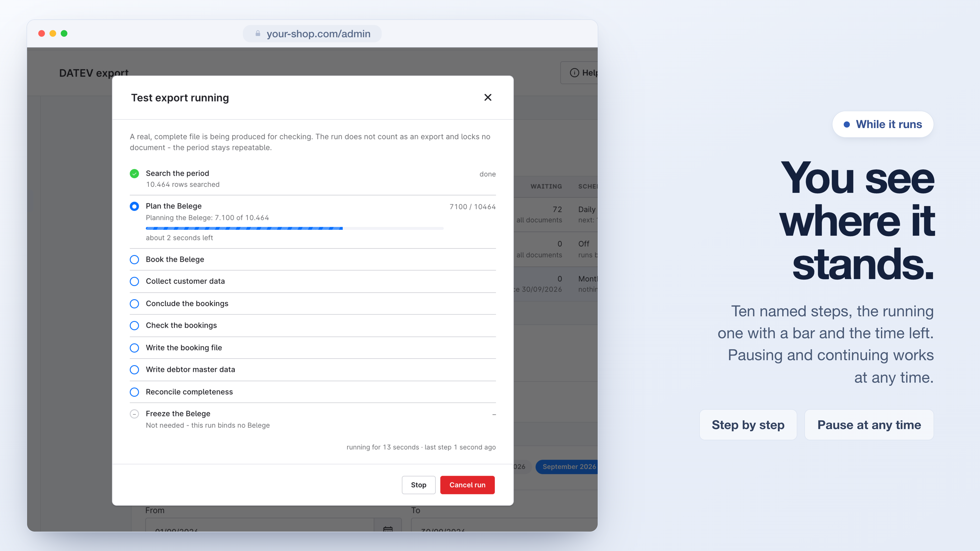Click the '7100 / 10464' counter
Image resolution: width=980 pixels, height=551 pixels.
(472, 207)
